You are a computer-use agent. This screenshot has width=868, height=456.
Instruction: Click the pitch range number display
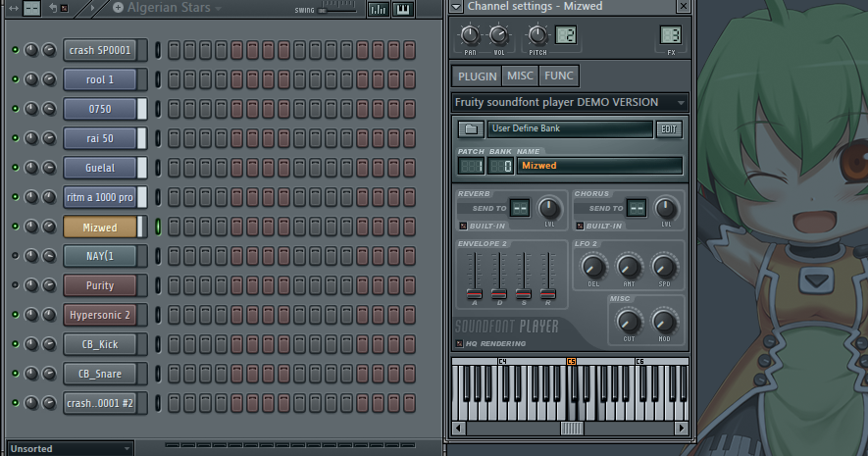tap(566, 35)
